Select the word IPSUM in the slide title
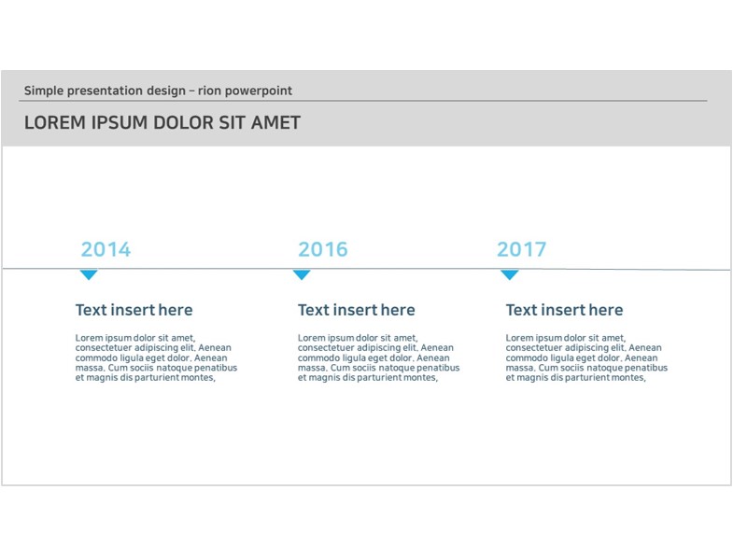733x560 pixels. 120,122
